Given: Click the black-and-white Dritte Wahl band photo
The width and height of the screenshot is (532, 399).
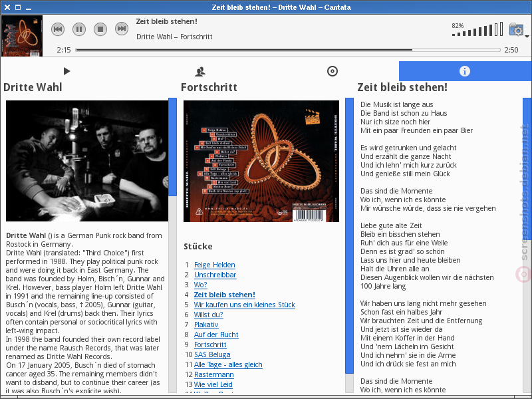Looking at the screenshot, I should (87, 161).
